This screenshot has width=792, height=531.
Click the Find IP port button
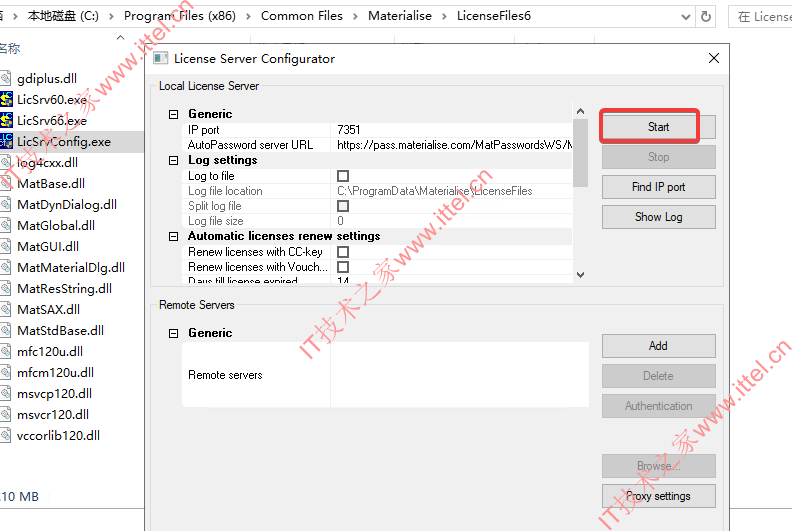click(x=658, y=187)
